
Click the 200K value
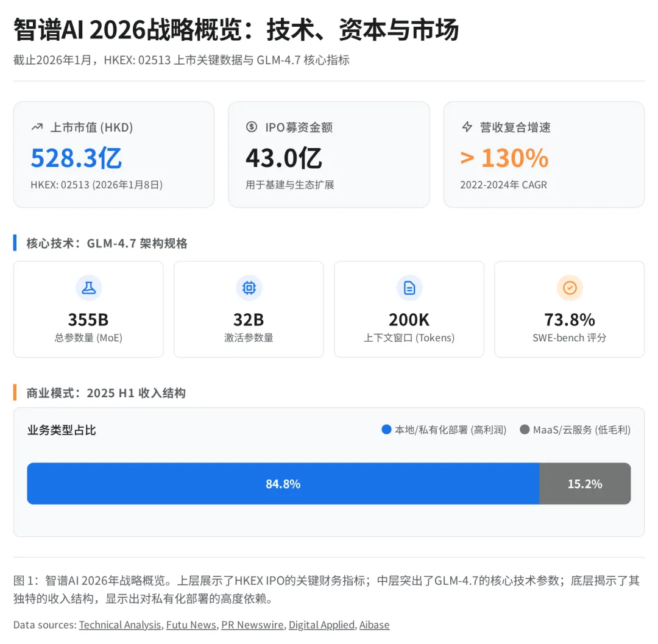(x=409, y=320)
